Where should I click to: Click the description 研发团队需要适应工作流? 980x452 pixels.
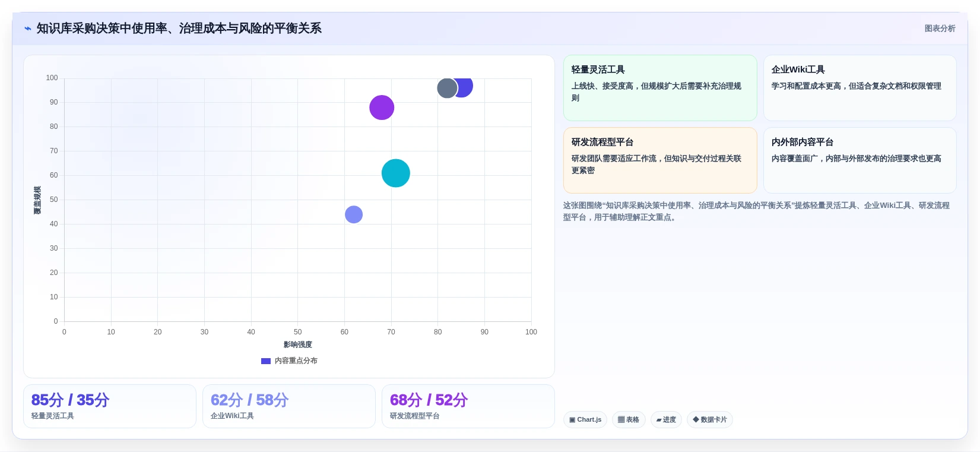tap(656, 165)
